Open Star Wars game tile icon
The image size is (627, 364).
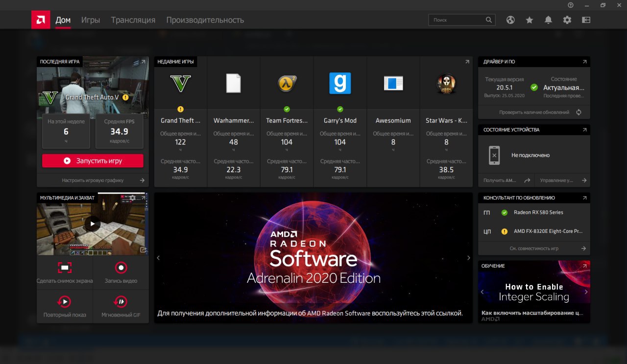(x=446, y=84)
